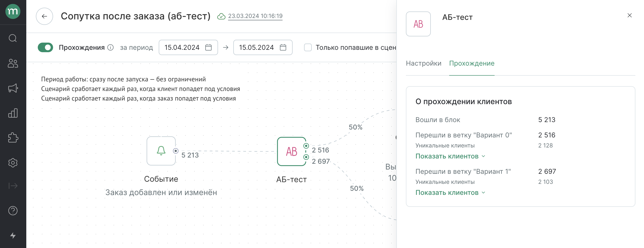Click "Период работы" description line
The width and height of the screenshot is (644, 248).
[x=123, y=79]
